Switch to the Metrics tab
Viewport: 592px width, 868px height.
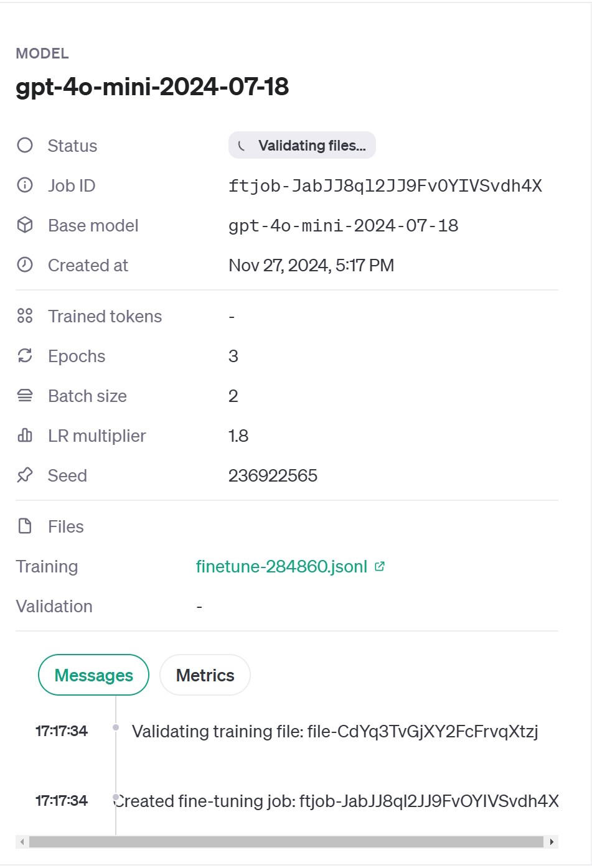coord(205,675)
